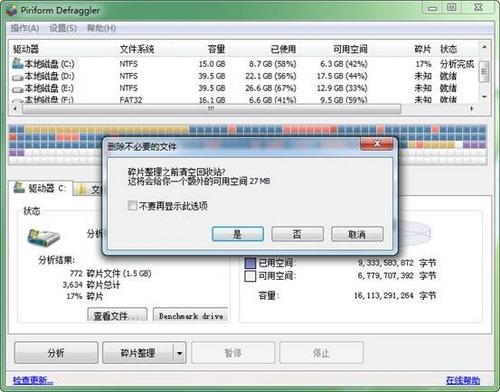Click the 取消 (Cancel) button in dialog
Screen dimensions: 500x392
pos(357,234)
